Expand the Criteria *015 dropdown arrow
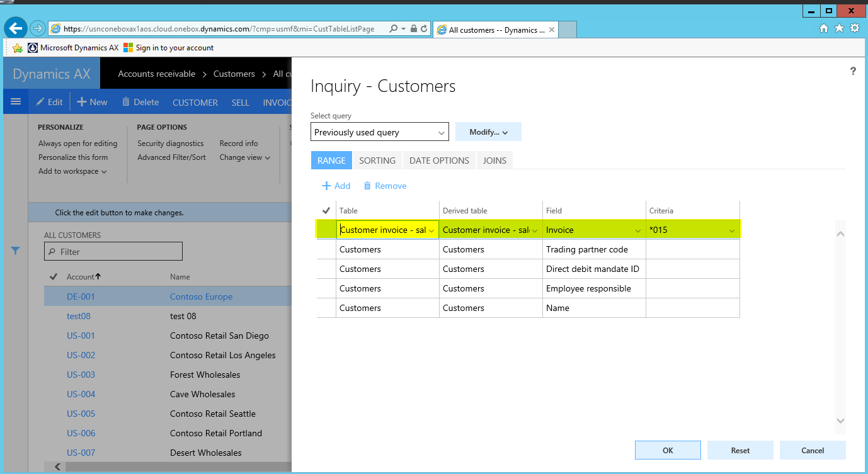This screenshot has width=868, height=474. point(731,230)
